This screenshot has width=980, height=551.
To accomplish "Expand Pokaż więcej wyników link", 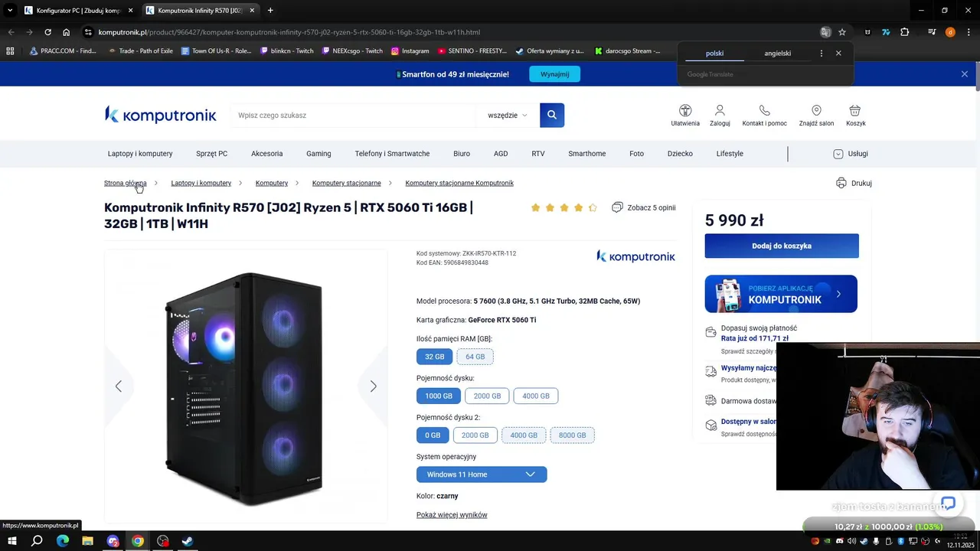I will point(452,515).
